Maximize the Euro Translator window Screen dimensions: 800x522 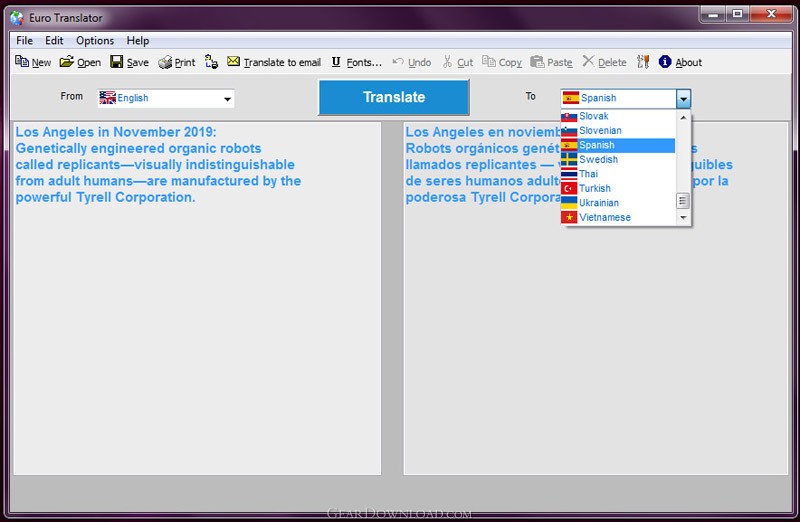(x=738, y=14)
